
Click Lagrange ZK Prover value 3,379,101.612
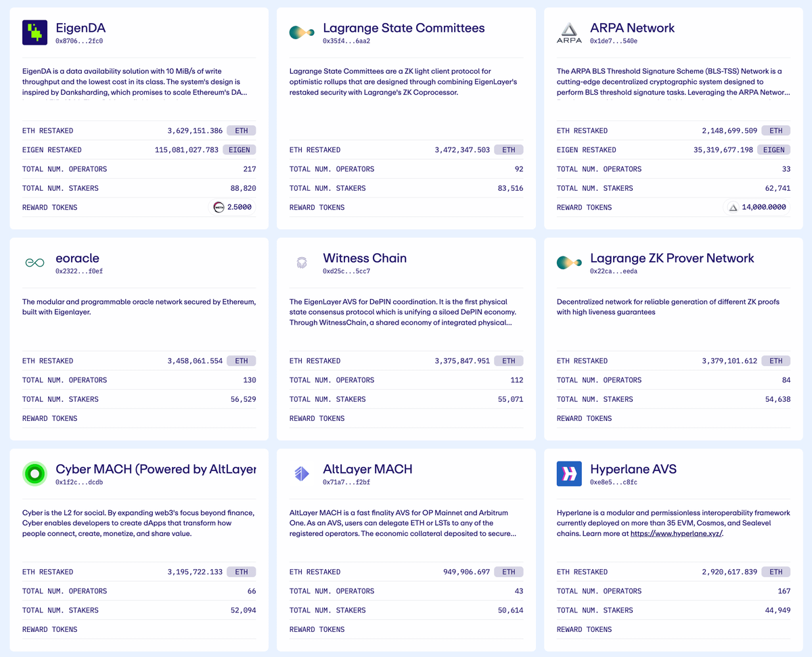tap(729, 361)
